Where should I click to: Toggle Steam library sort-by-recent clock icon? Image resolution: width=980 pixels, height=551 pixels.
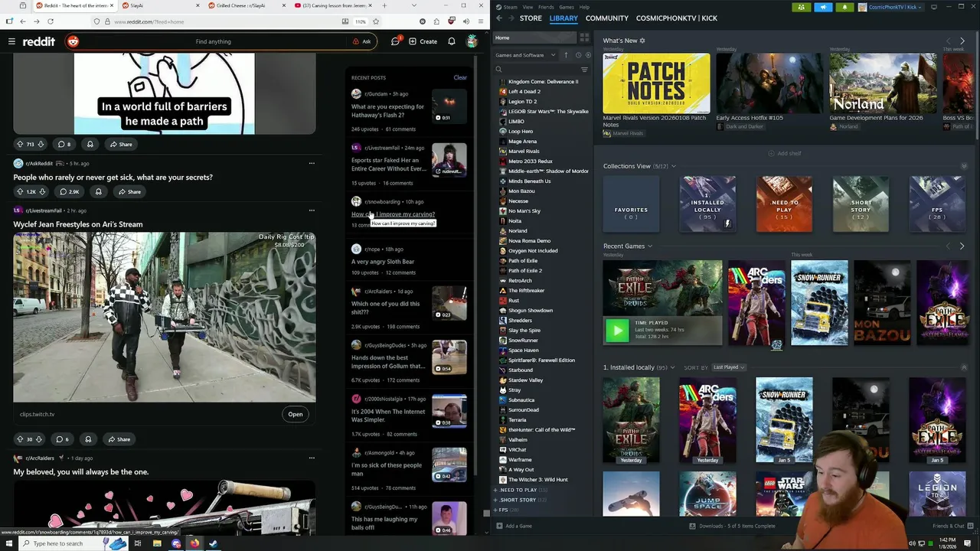tap(578, 55)
